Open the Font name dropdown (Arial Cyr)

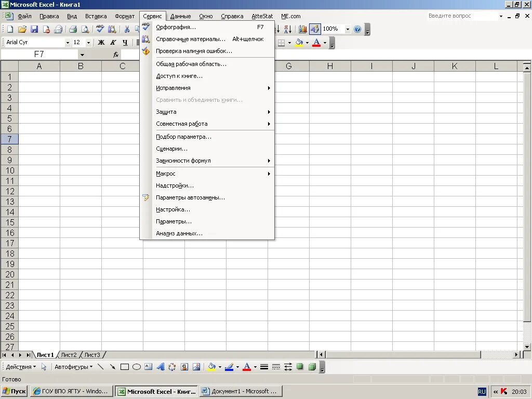[68, 43]
